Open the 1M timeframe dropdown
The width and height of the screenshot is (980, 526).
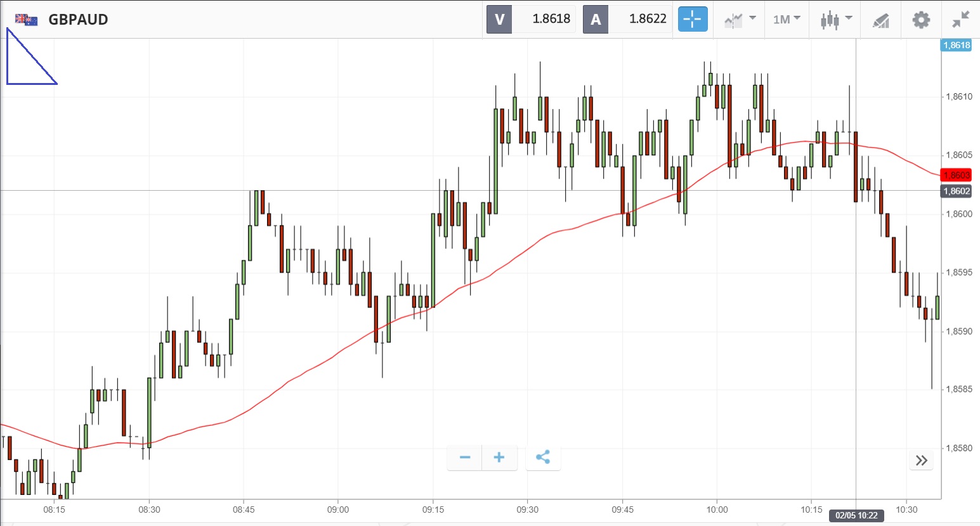click(x=787, y=20)
